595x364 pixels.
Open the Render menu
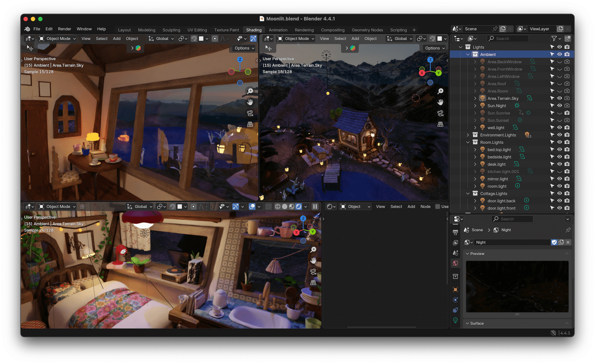(x=64, y=29)
